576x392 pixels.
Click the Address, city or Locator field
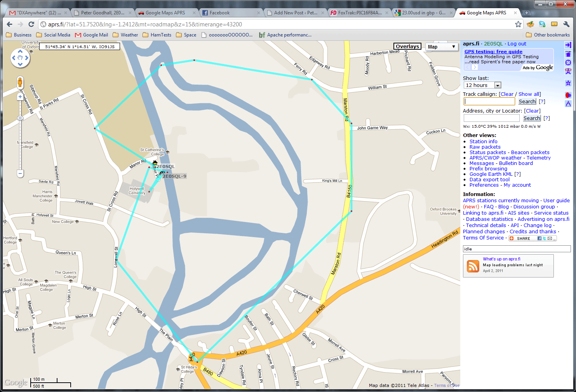pos(491,118)
